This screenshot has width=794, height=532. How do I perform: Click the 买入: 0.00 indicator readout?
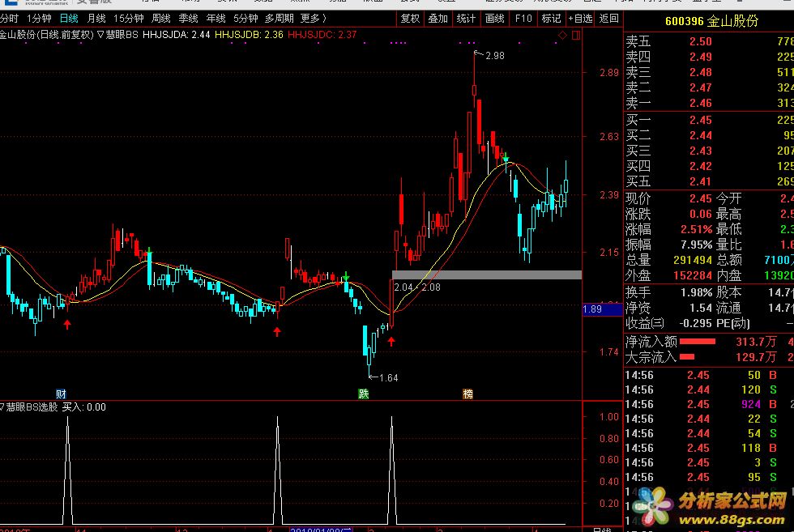(x=84, y=407)
